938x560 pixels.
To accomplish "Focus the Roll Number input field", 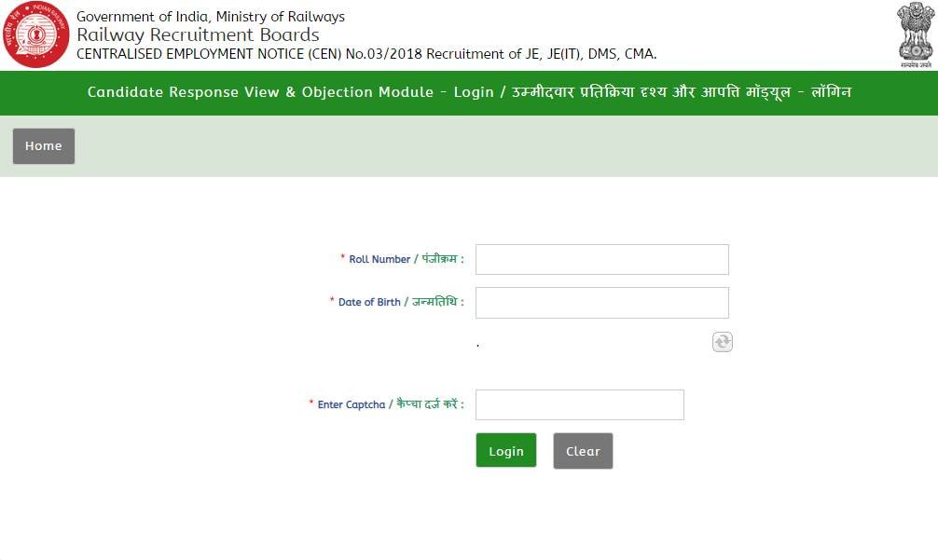I will (x=601, y=259).
